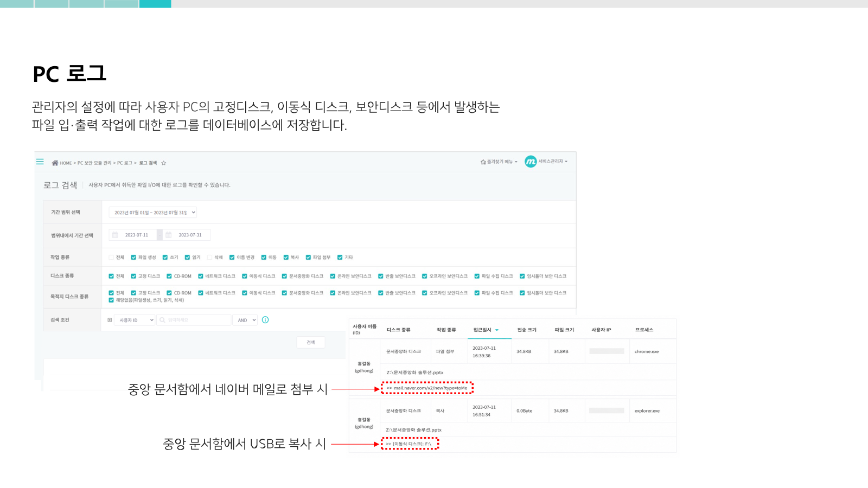
Task: Toggle 이동식 디스크 in 목적지 디스크 종류 row
Action: 245,293
